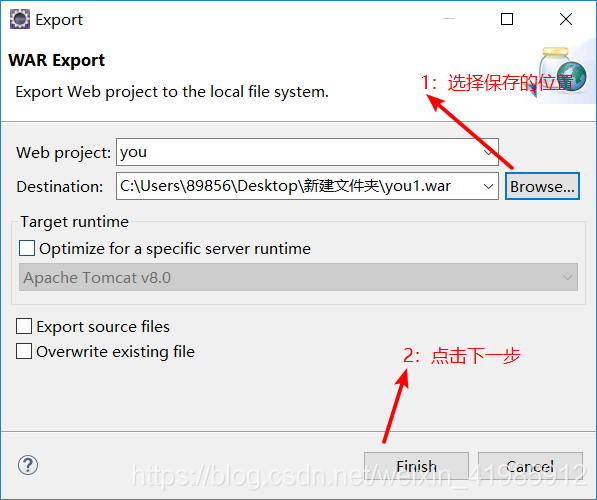Click the Web project: label

63,153
